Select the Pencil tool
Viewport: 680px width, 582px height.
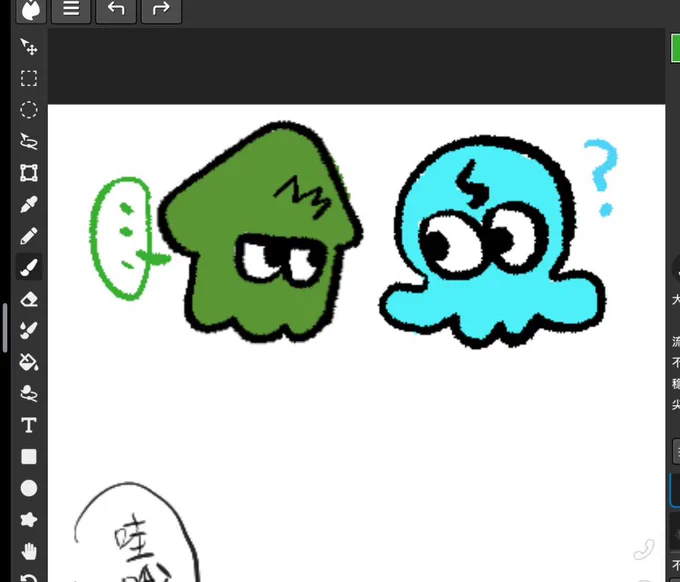click(x=29, y=236)
